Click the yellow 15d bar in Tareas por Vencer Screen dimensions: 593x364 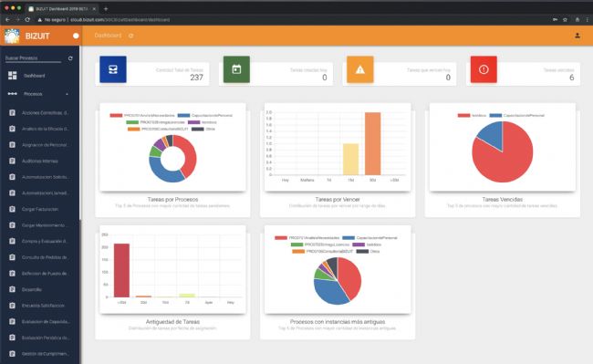coord(350,159)
